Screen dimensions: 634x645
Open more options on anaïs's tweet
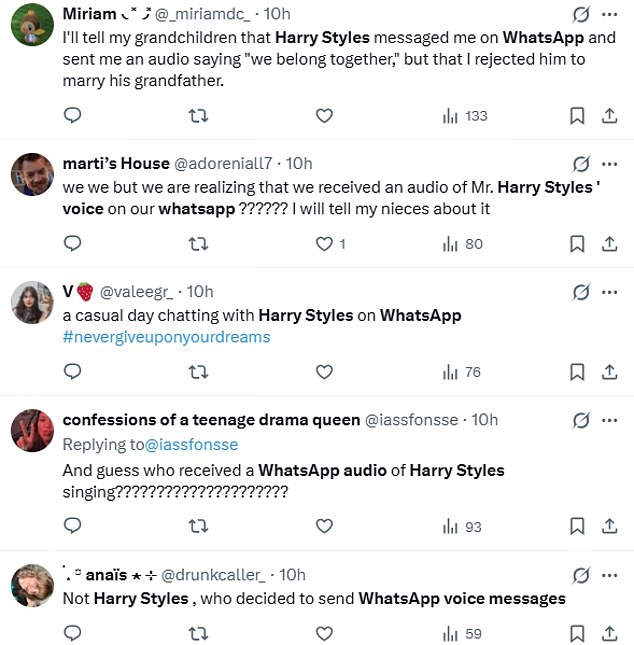pyautogui.click(x=610, y=575)
